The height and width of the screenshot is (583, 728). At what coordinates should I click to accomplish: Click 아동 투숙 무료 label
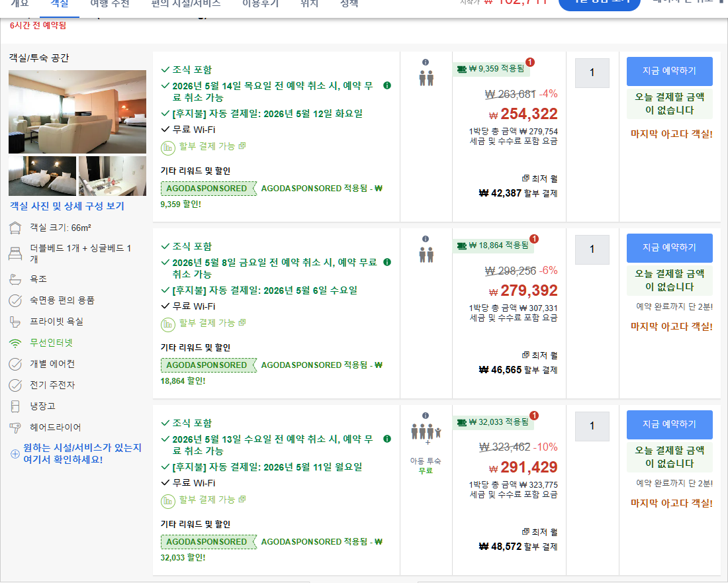[426, 466]
